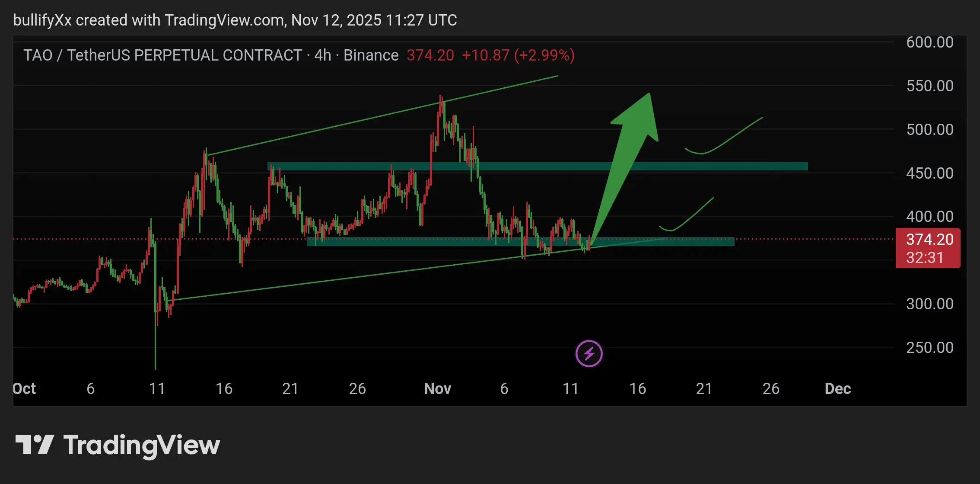Click the red 374.20 price label

[929, 240]
